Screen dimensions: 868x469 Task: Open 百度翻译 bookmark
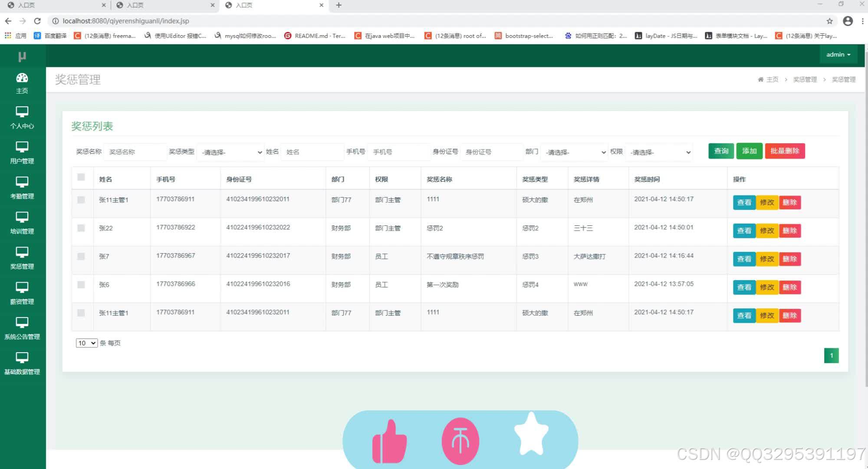tap(50, 36)
